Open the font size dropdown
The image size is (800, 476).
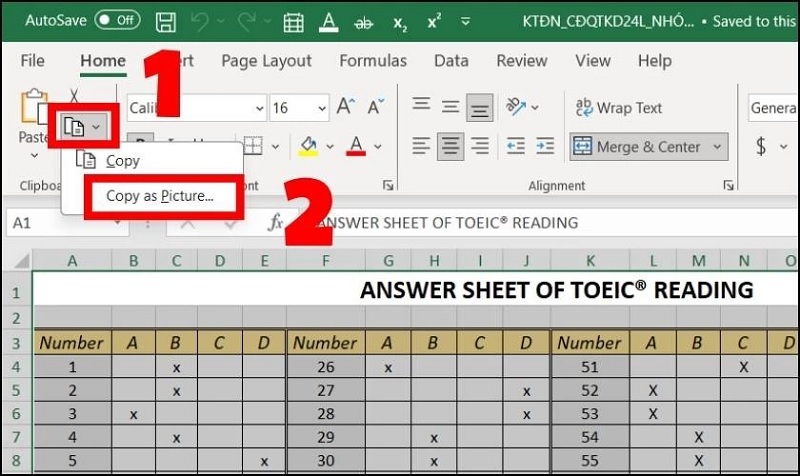(x=319, y=108)
